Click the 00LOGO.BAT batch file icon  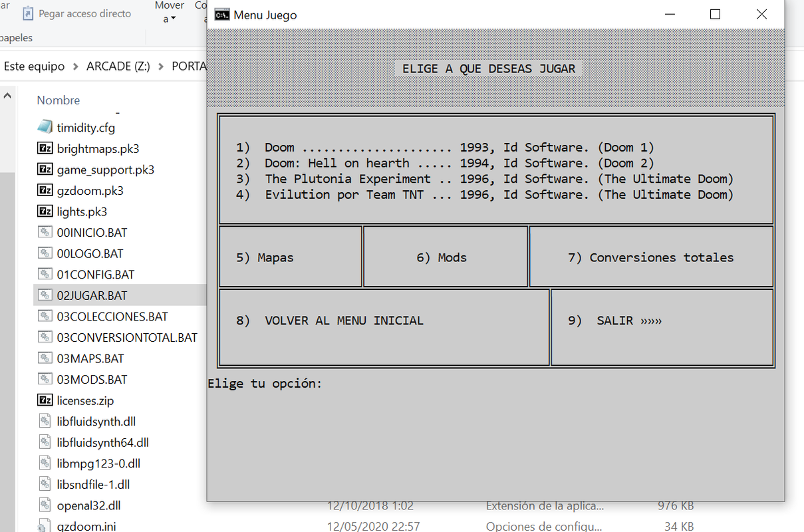(x=45, y=253)
